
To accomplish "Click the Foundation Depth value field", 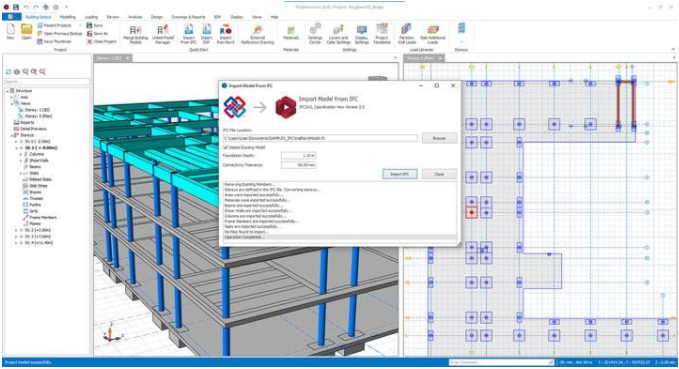I will click(x=298, y=155).
